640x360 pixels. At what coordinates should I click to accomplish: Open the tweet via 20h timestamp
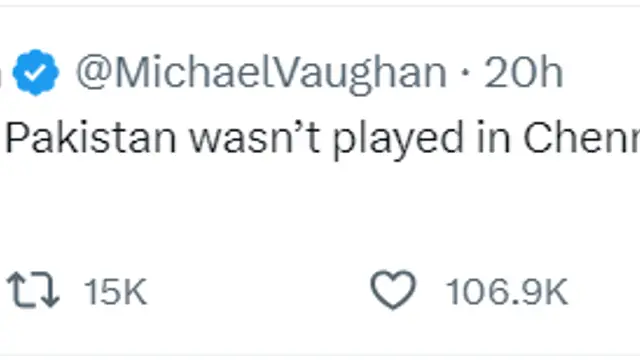[524, 73]
